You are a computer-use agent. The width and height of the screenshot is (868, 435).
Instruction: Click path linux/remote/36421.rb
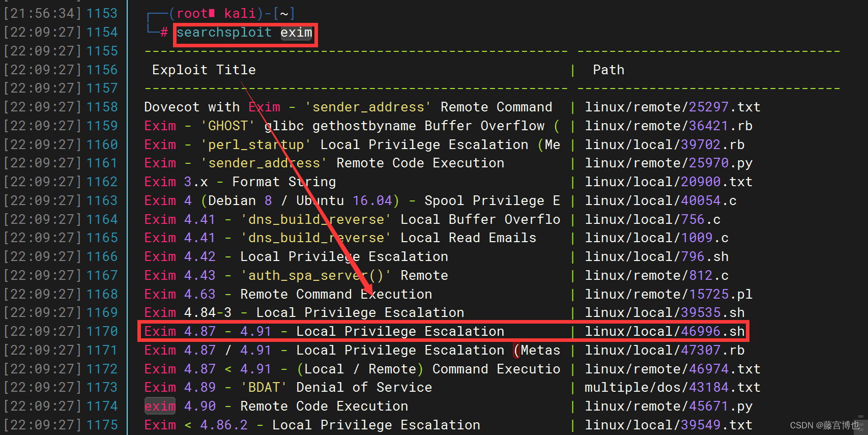(668, 126)
